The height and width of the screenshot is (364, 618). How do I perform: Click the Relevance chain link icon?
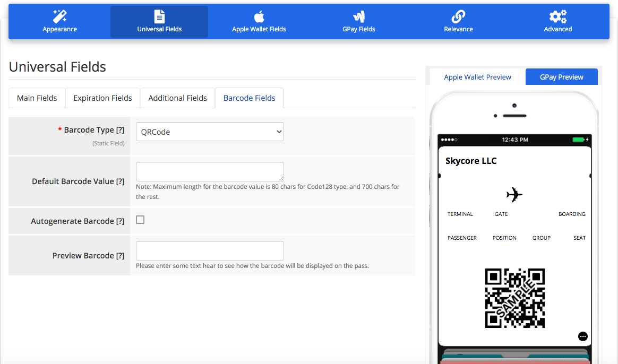coord(458,16)
